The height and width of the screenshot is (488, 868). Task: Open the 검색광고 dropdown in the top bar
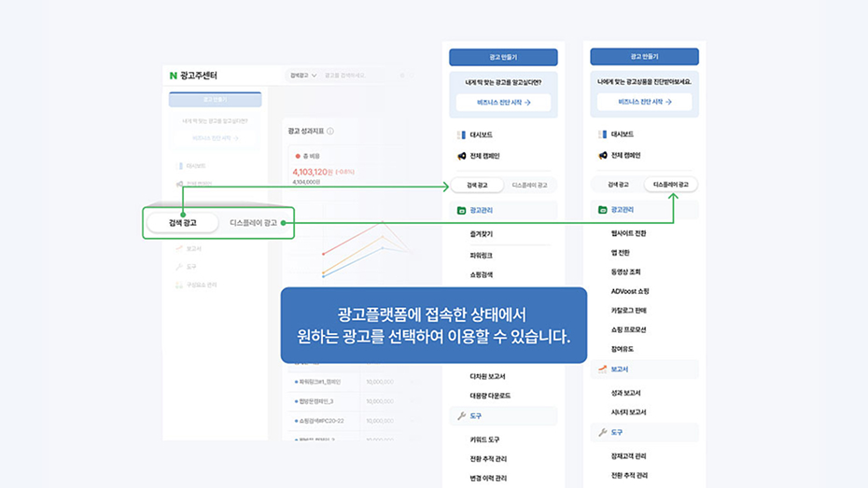click(303, 76)
